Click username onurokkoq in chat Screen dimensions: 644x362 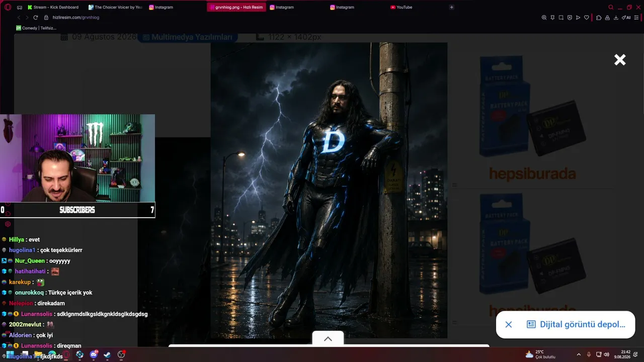[29, 293]
